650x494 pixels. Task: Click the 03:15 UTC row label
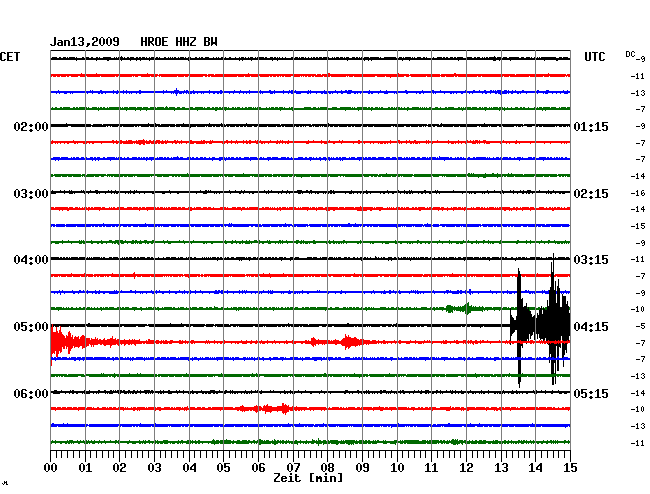pyautogui.click(x=591, y=260)
